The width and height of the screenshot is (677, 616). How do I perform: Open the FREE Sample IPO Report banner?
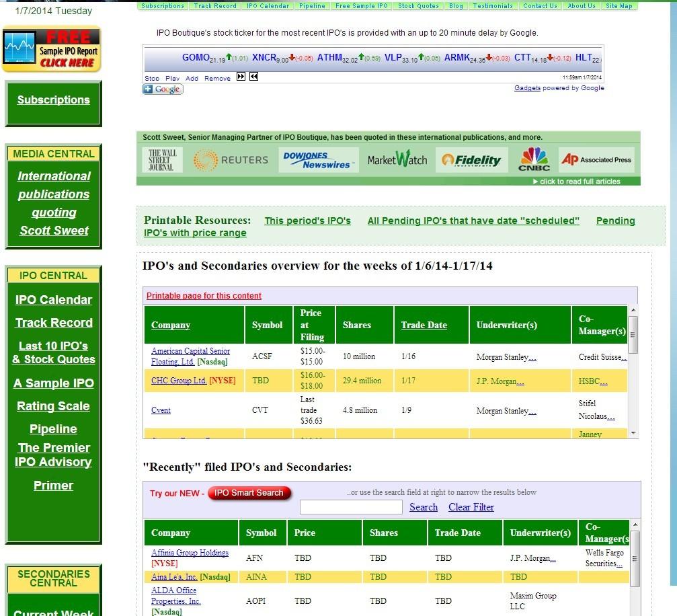point(52,49)
